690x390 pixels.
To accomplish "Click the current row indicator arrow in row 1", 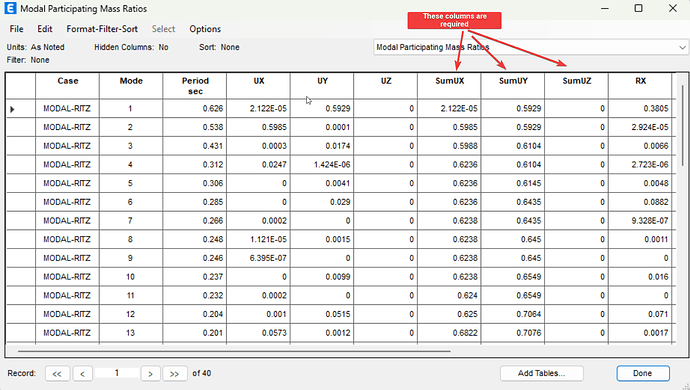I will tap(12, 109).
